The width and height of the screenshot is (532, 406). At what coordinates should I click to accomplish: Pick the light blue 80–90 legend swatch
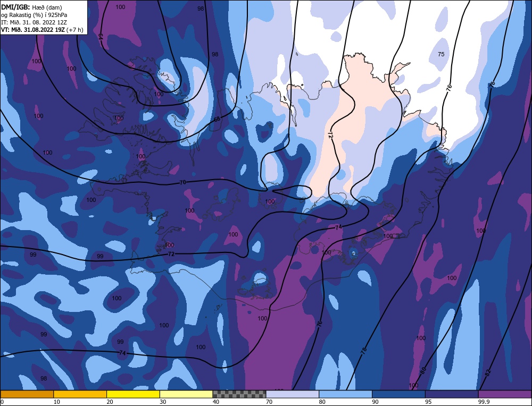(345, 394)
